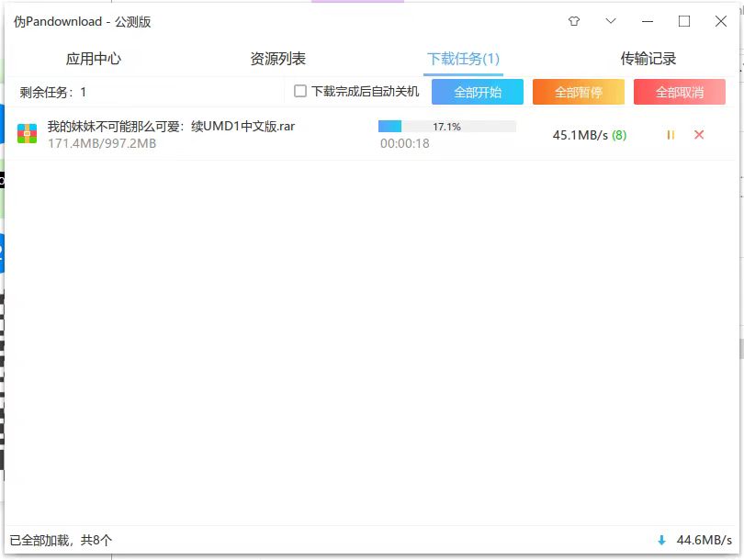Click the colorful RAR archive file icon
Image resolution: width=744 pixels, height=560 pixels.
tap(28, 134)
